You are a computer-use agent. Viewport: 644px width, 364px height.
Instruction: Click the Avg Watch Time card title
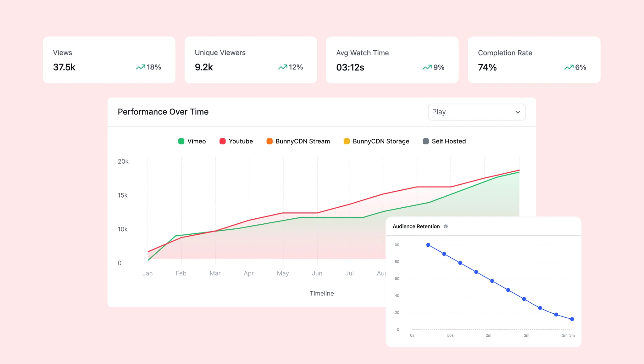pyautogui.click(x=363, y=53)
